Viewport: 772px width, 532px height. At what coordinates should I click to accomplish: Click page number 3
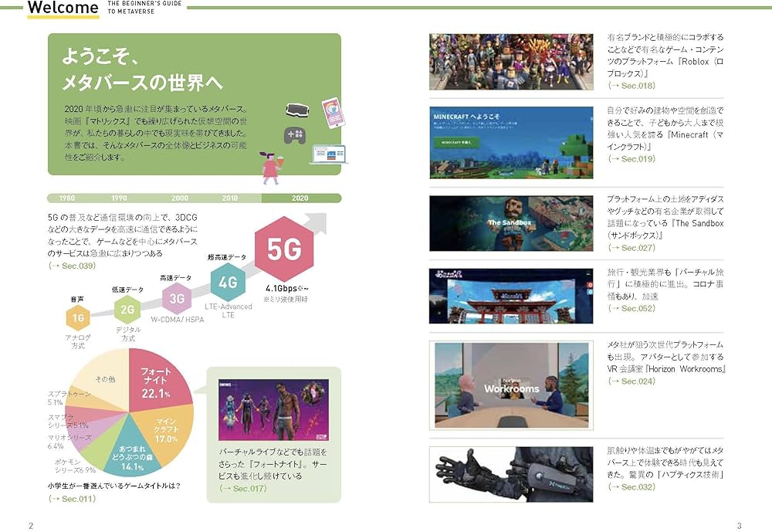[x=739, y=526]
